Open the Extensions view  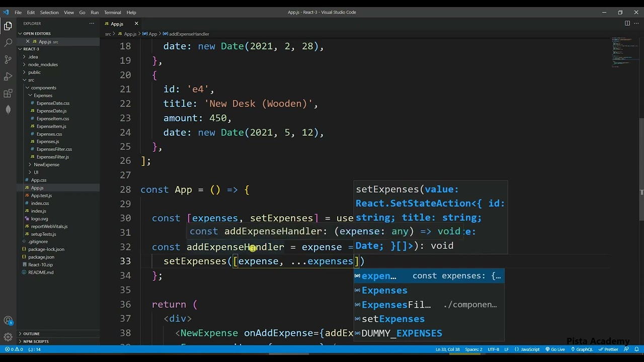point(8,94)
